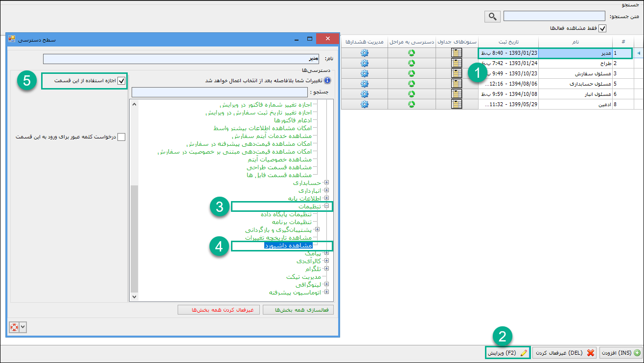Screen dimensions: 644x363
Task: Click the غیرفعال کردن (DEL) button
Action: click(565, 353)
